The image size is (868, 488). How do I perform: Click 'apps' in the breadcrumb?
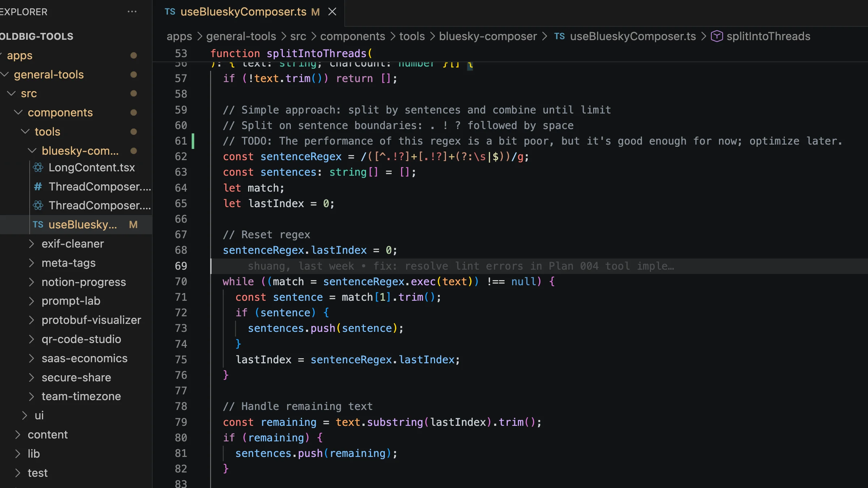click(179, 36)
